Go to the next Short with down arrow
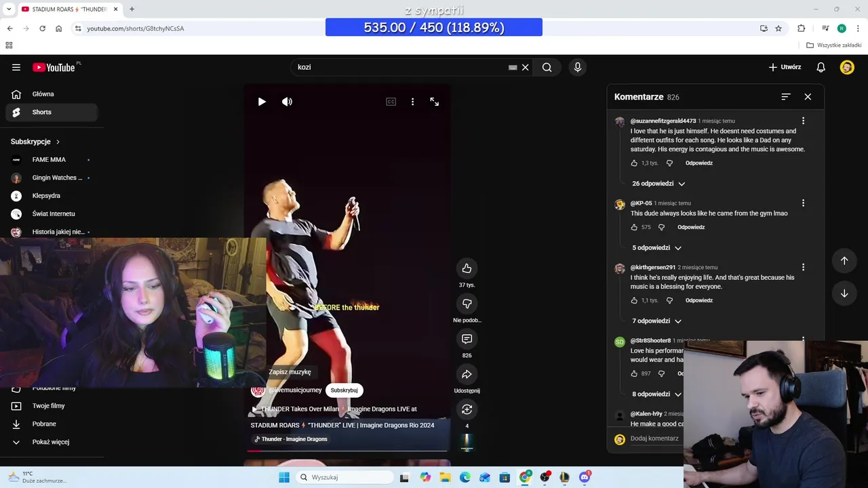Viewport: 868px width, 488px height. pyautogui.click(x=844, y=293)
